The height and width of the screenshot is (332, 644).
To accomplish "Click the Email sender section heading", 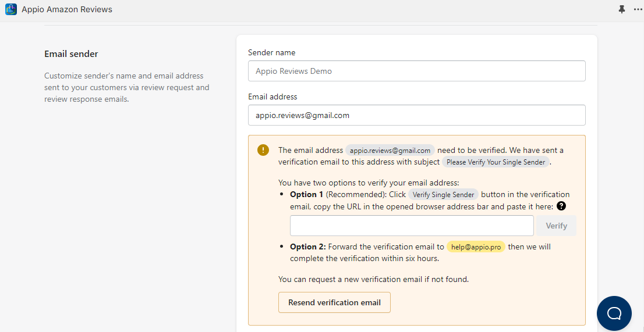I will tap(71, 54).
